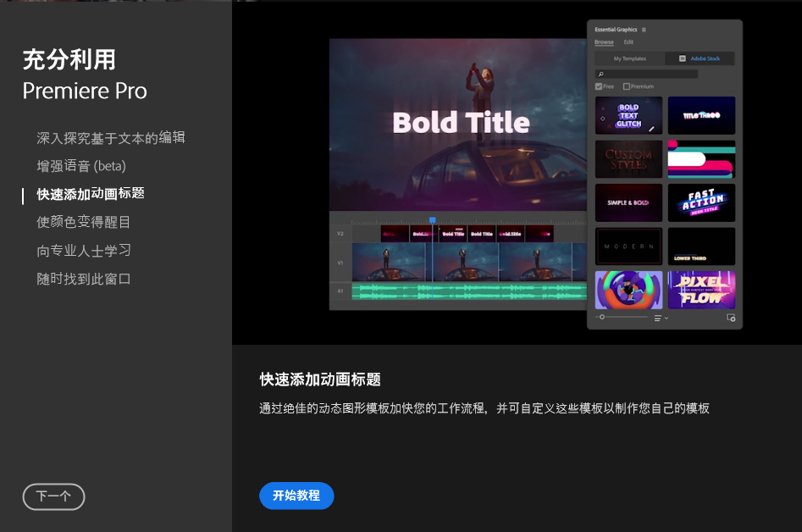
Task: Click the new item icon at panel bottom-right
Action: tap(731, 318)
